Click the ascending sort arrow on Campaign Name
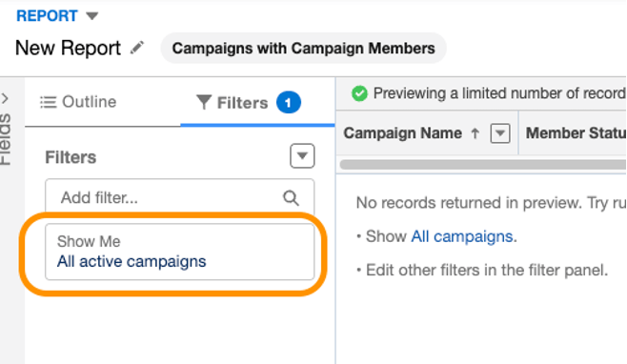This screenshot has width=627, height=364. pos(475,133)
